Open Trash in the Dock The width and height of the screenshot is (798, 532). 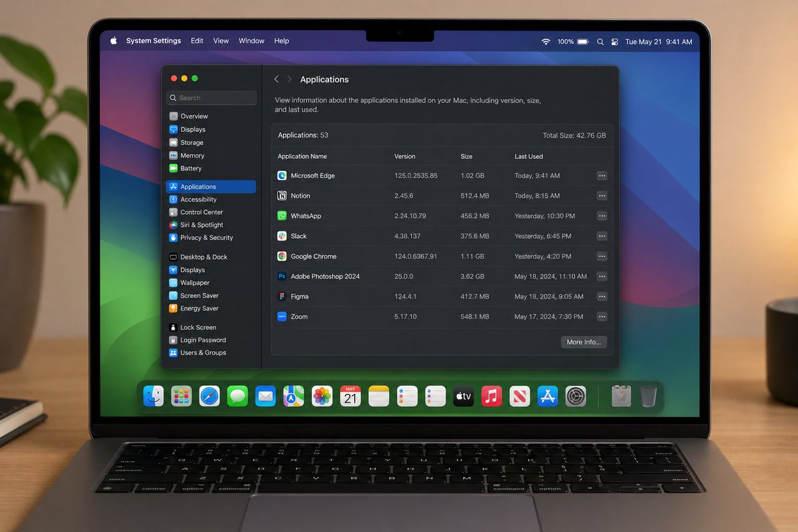point(648,396)
